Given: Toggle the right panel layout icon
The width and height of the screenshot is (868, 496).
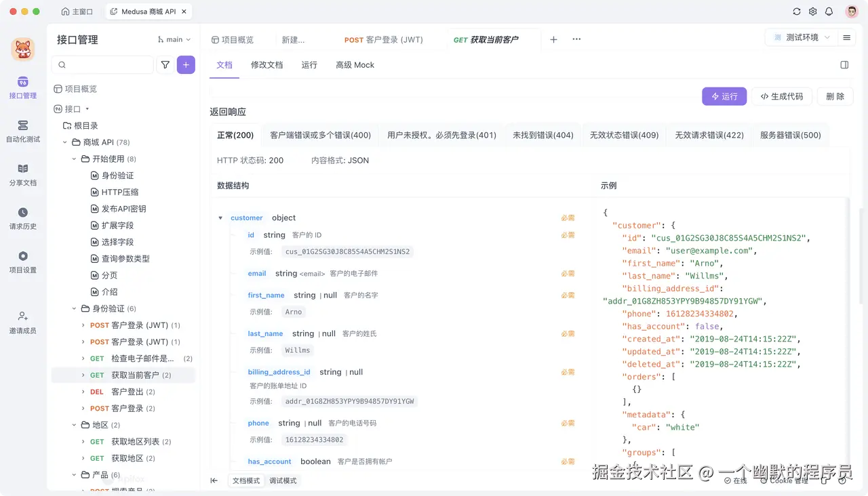Looking at the screenshot, I should [x=844, y=64].
